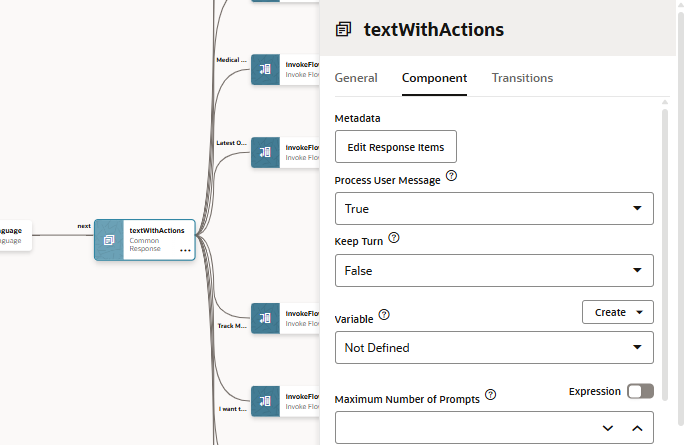Screen dimensions: 684x445
Task: Click Edit Response Items button
Action: pyautogui.click(x=395, y=147)
